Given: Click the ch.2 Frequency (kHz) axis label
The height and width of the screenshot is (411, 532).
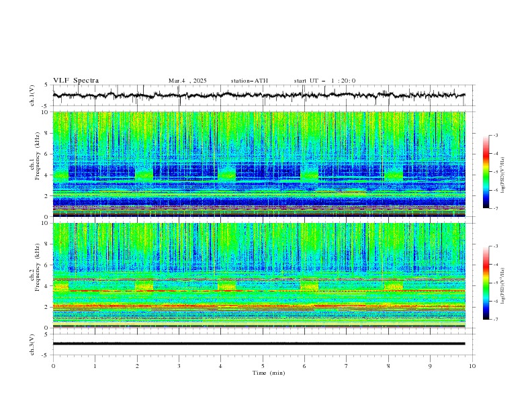Looking at the screenshot, I should [35, 267].
